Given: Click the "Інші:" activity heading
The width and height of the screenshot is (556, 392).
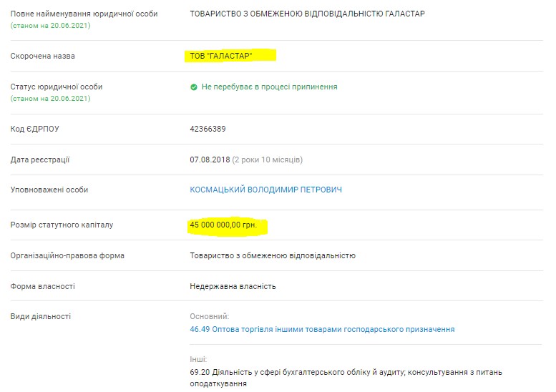Looking at the screenshot, I should click(197, 359).
